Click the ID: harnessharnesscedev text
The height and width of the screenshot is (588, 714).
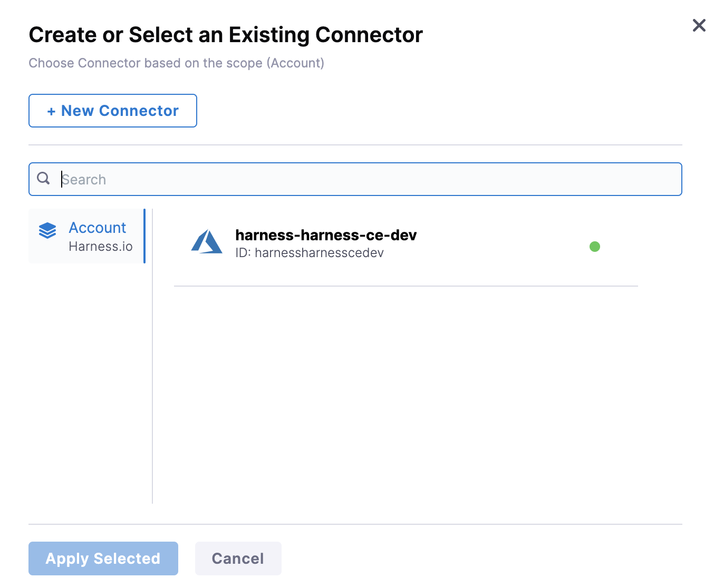point(310,253)
